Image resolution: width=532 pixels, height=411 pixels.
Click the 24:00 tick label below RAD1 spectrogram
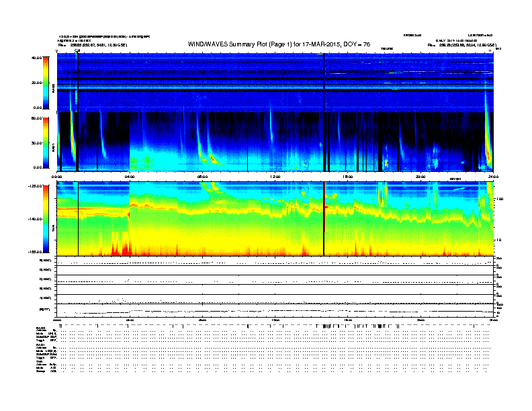point(493,177)
